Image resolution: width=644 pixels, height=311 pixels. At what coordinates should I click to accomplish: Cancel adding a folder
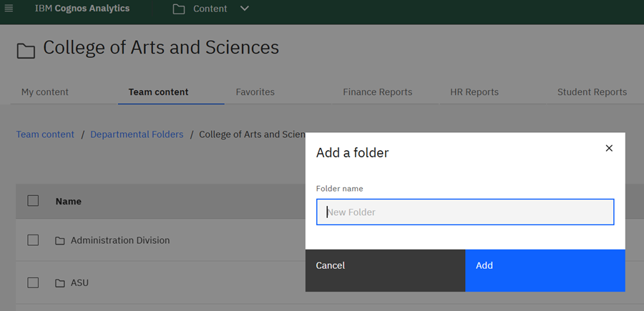[385, 270]
